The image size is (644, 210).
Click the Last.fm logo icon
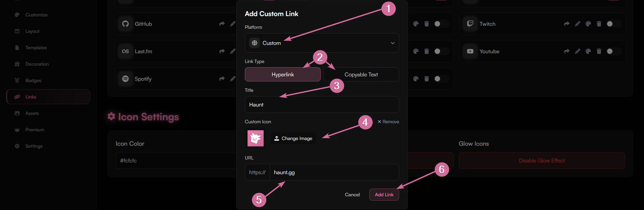click(x=125, y=51)
